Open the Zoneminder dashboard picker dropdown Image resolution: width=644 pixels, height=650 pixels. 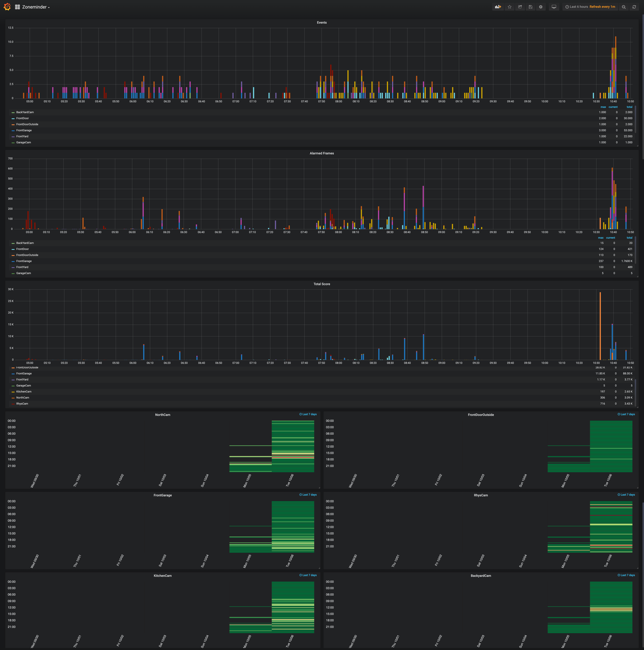point(36,7)
